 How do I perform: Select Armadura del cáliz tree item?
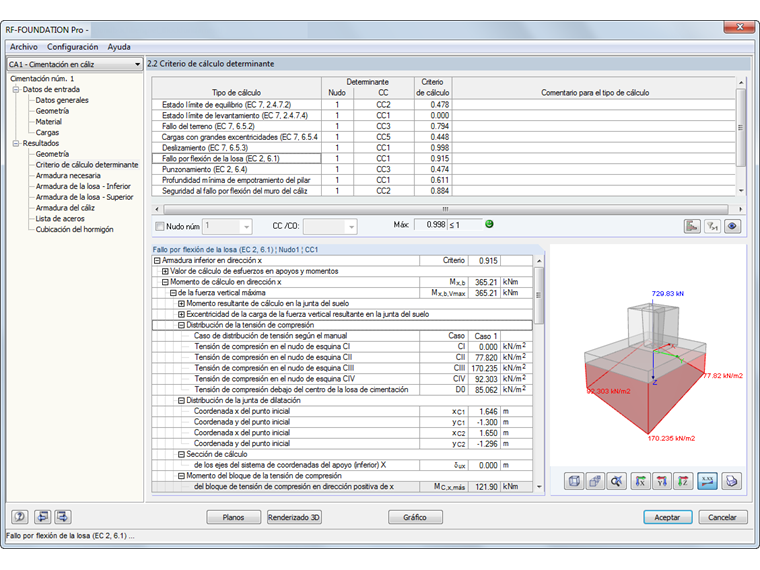tap(65, 208)
